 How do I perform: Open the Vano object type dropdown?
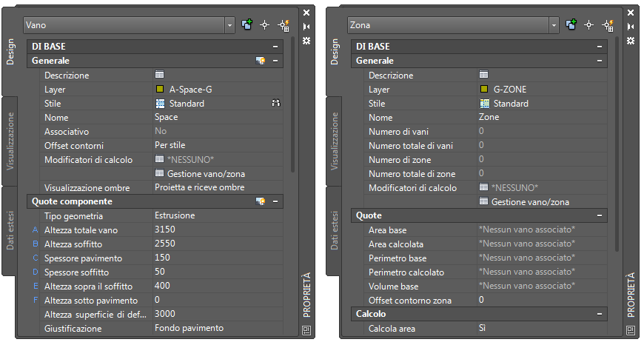229,25
